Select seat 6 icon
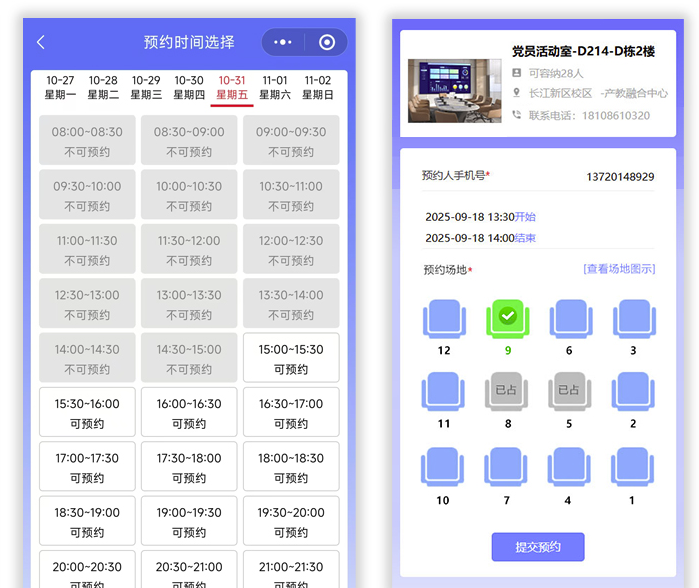 coord(569,320)
